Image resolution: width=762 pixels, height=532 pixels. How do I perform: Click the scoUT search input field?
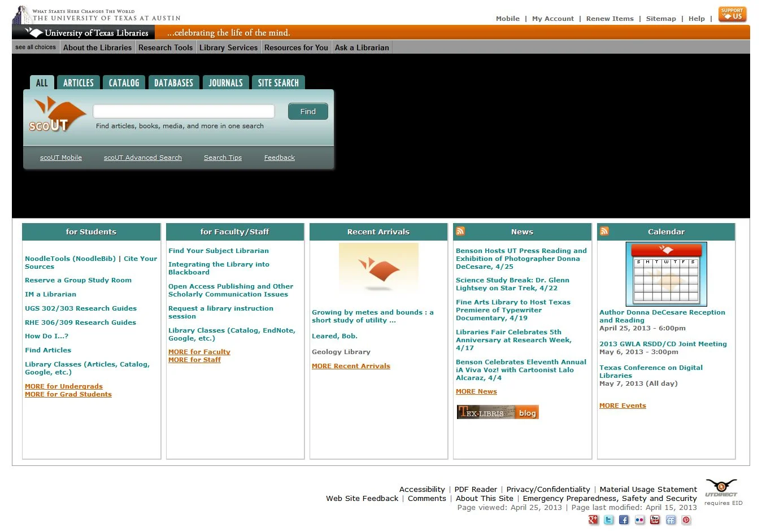[184, 111]
